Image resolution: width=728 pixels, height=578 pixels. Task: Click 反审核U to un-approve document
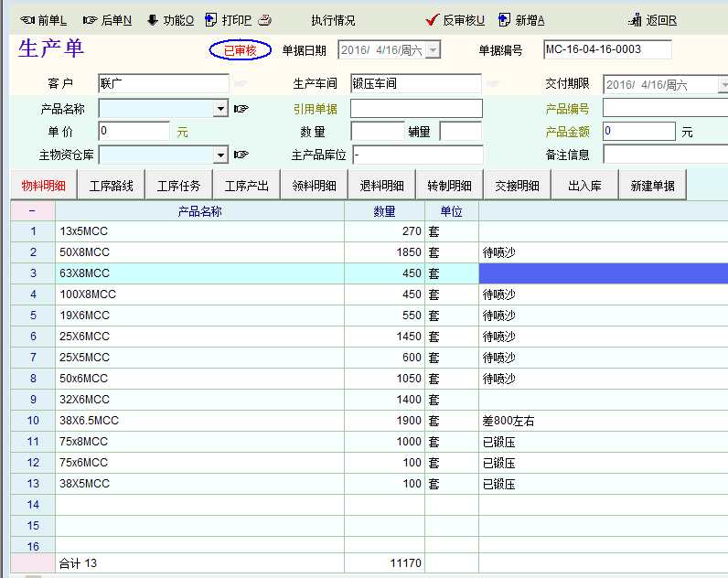click(455, 20)
